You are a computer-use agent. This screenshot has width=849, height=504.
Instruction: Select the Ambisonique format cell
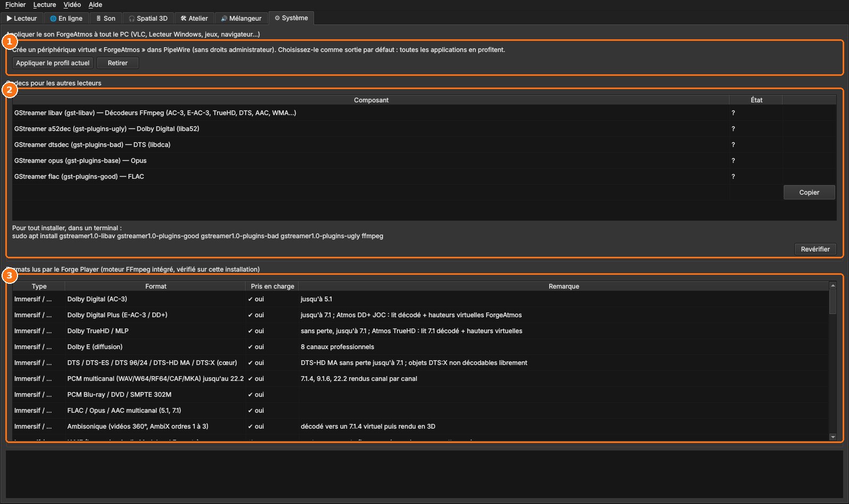155,427
